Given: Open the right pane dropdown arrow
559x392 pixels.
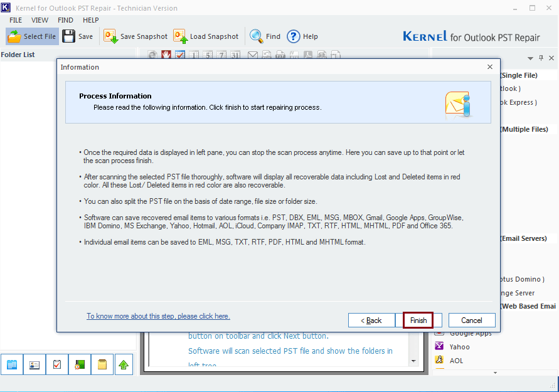Looking at the screenshot, I should coord(531,58).
